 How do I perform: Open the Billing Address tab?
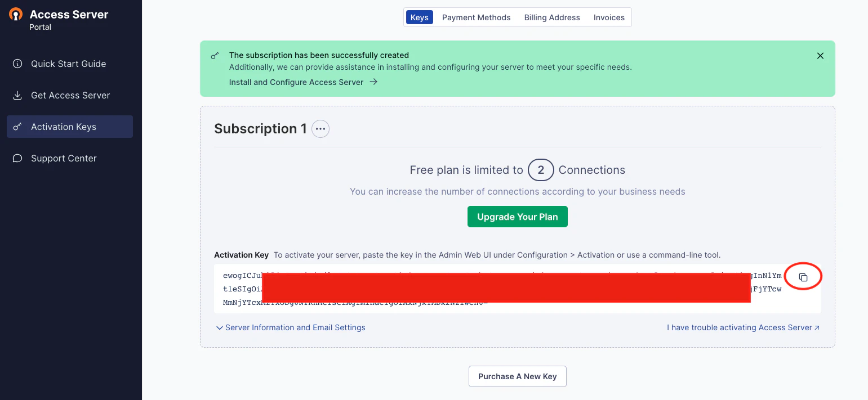click(x=552, y=17)
